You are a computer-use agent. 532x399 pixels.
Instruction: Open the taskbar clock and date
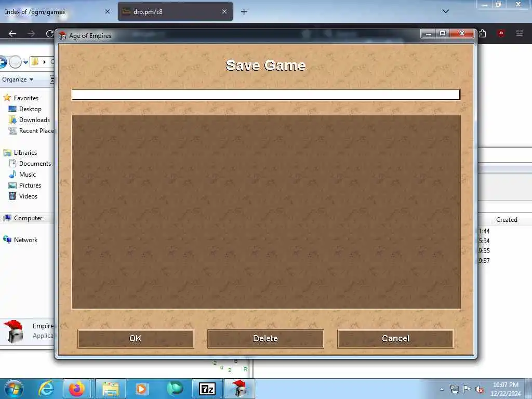pyautogui.click(x=506, y=389)
